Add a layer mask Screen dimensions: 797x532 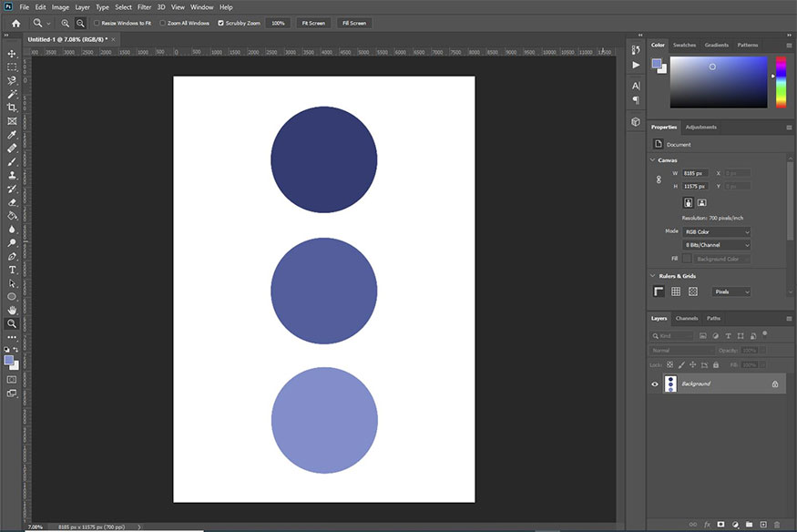coord(720,525)
